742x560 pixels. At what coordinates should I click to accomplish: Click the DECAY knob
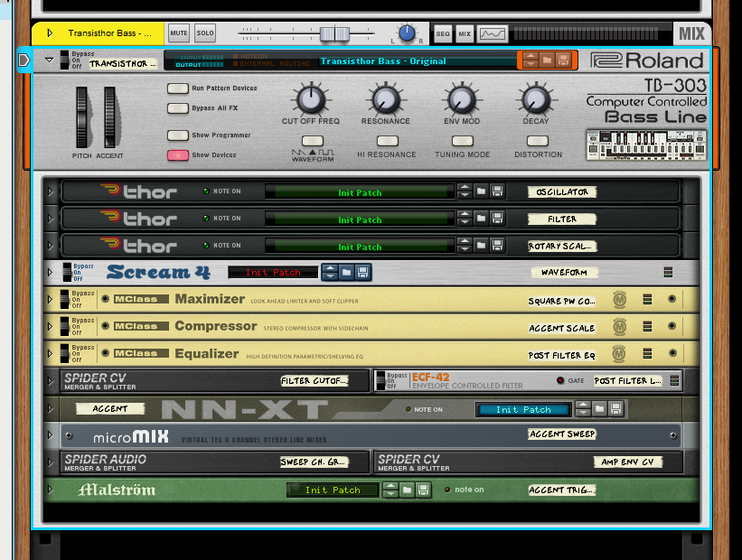536,99
